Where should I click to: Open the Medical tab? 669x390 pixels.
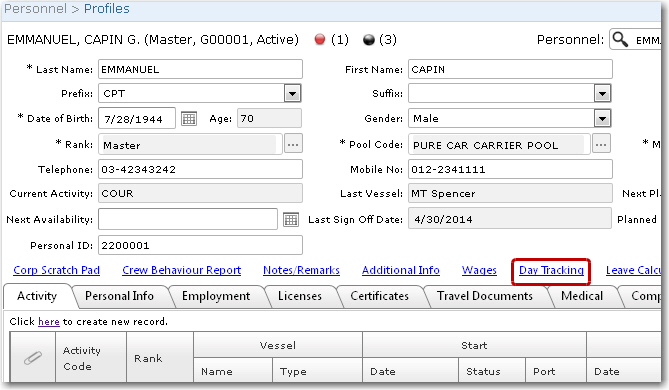582,296
